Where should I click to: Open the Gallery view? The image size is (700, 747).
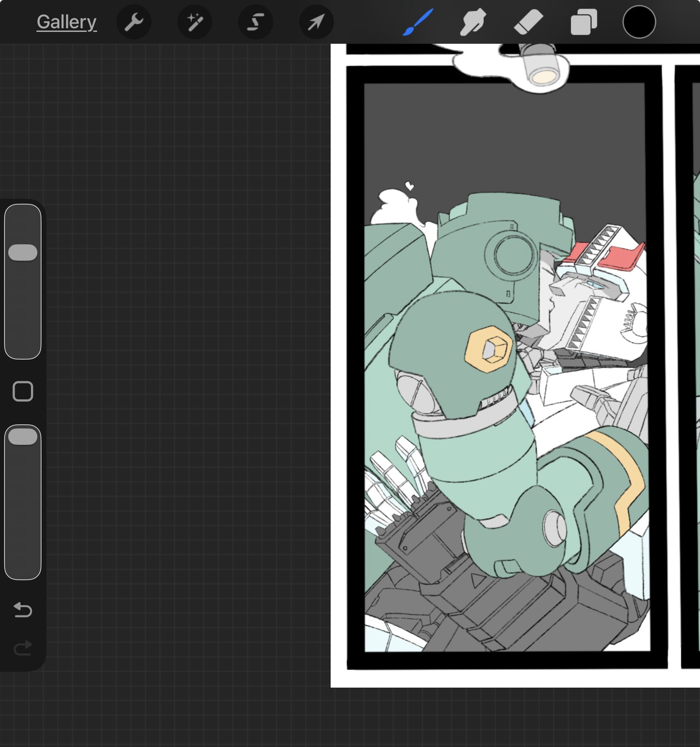[x=67, y=22]
